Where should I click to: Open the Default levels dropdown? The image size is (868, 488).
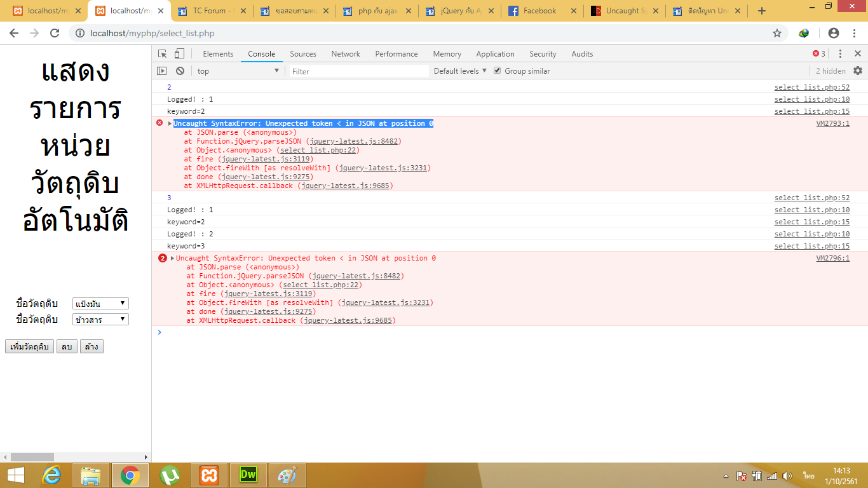point(460,71)
